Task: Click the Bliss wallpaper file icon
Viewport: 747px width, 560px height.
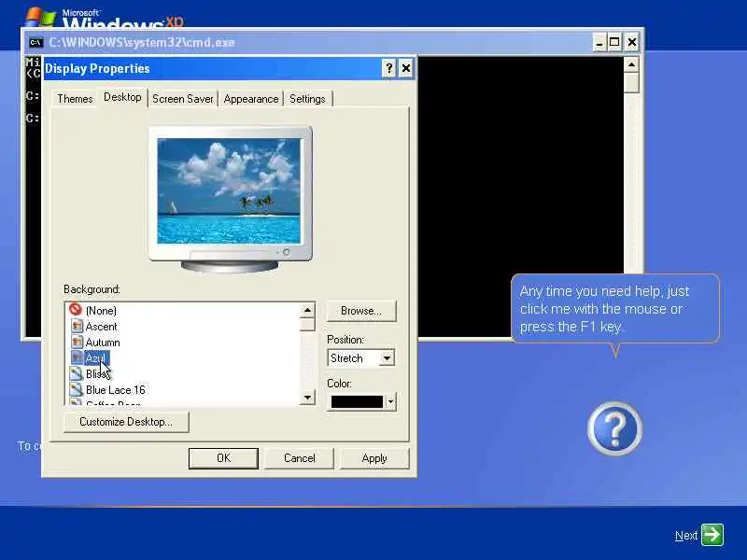Action: 77,373
